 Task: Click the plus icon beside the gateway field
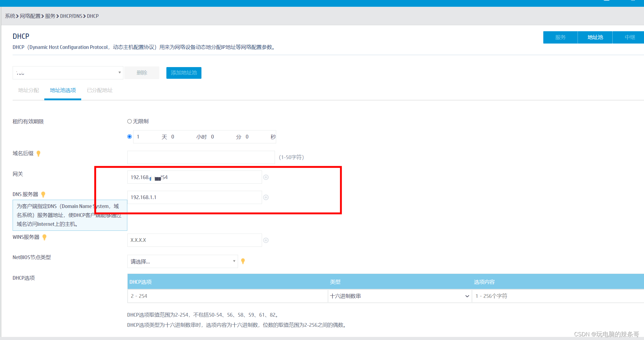coord(266,177)
